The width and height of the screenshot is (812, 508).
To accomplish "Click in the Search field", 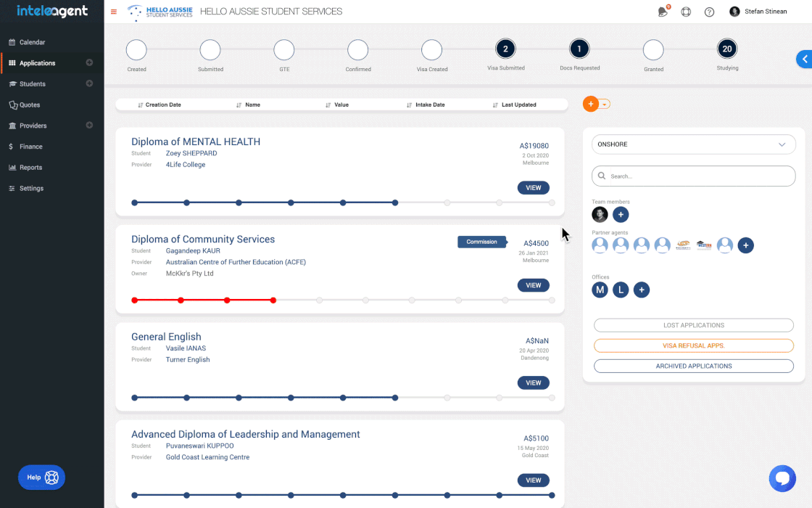I will [x=693, y=176].
